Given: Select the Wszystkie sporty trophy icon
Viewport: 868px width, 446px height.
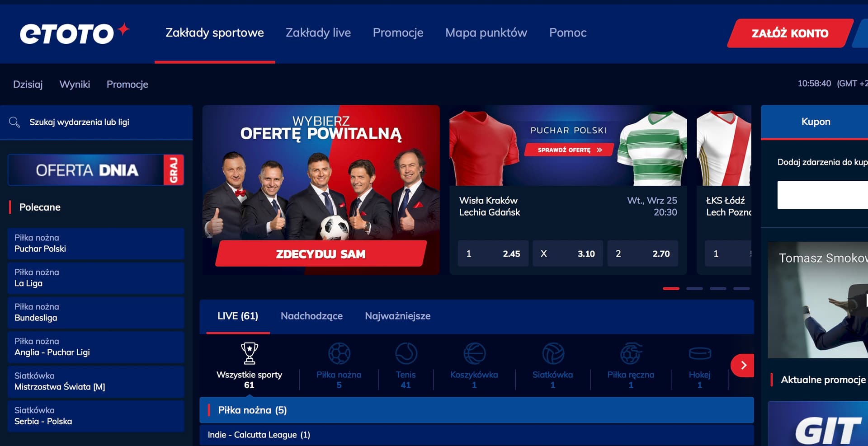Looking at the screenshot, I should coord(249,353).
